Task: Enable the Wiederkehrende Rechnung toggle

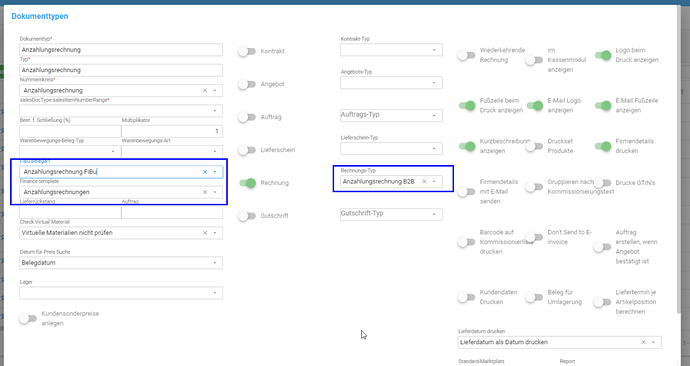Action: click(466, 55)
